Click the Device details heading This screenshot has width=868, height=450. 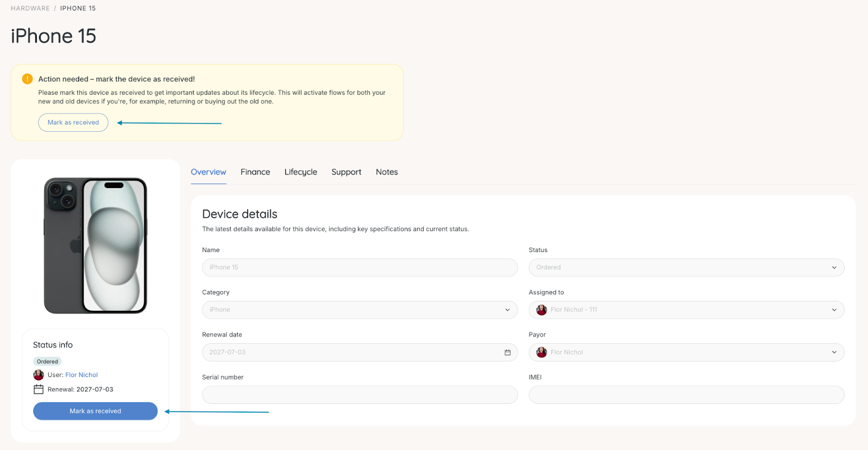coord(240,214)
